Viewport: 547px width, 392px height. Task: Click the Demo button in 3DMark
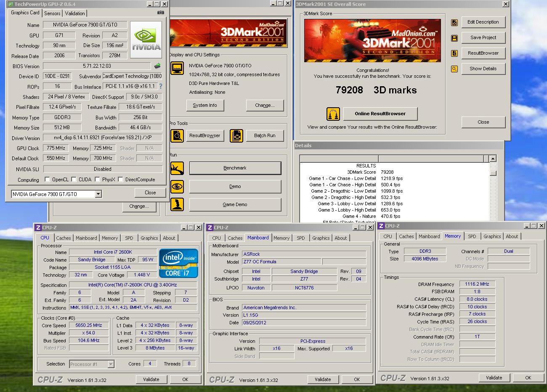pyautogui.click(x=235, y=186)
